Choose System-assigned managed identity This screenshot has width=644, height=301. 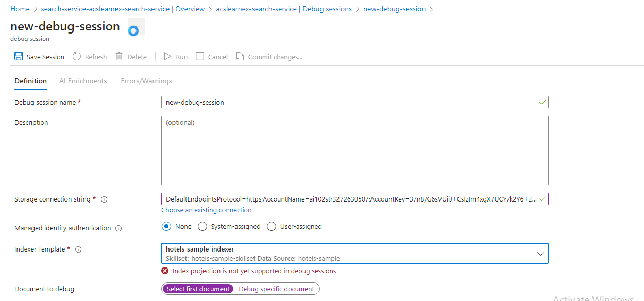tap(202, 226)
